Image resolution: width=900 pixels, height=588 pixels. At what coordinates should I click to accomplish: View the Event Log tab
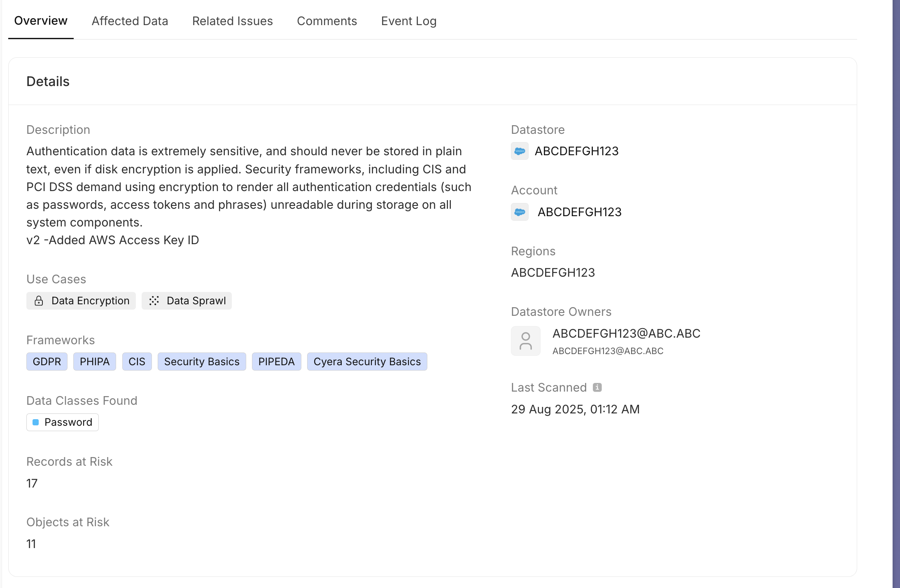(408, 21)
